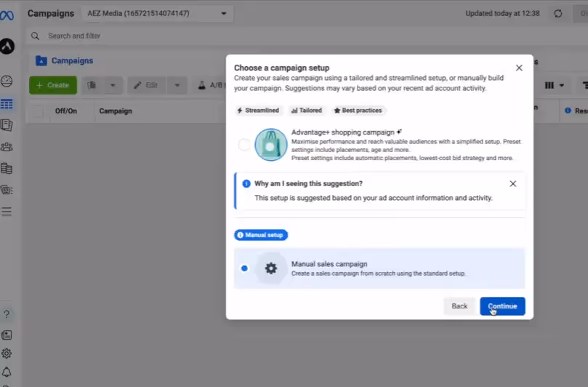This screenshot has height=387, width=588.
Task: Open Account overview gauge icon in sidebar
Action: 7,81
